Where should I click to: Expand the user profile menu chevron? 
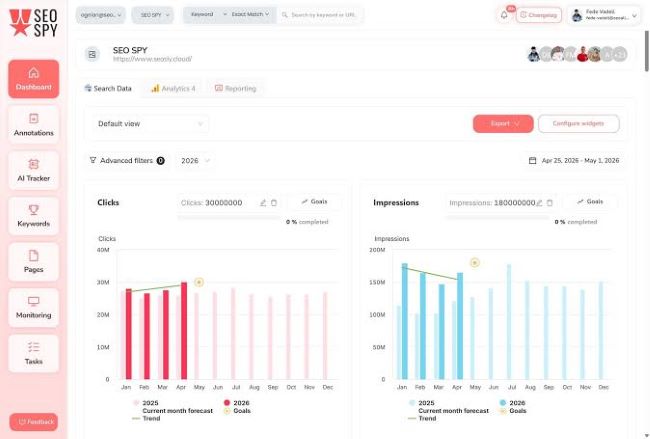click(x=634, y=16)
